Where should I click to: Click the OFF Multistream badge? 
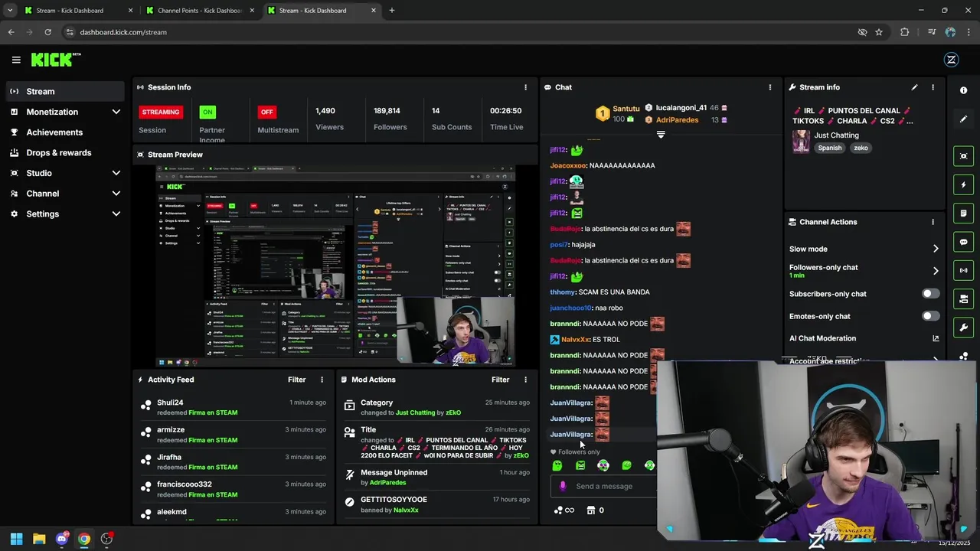tap(266, 112)
